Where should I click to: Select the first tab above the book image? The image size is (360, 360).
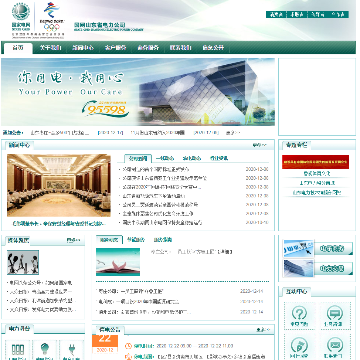(x=109, y=240)
